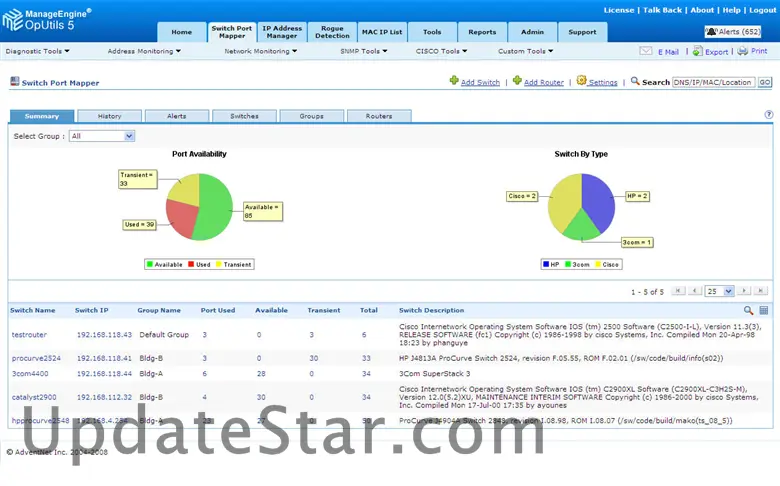Click the blue HP slice of Switch By Type pie
780x486 pixels.
pyautogui.click(x=598, y=199)
